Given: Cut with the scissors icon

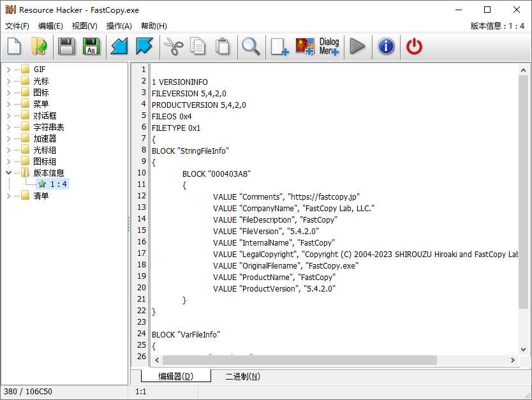Looking at the screenshot, I should [174, 47].
